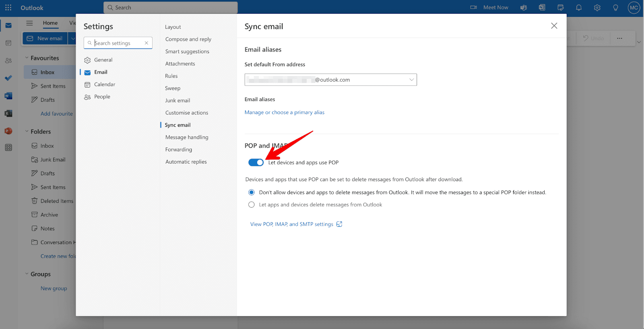Open the Forwarding settings page

coord(179,150)
